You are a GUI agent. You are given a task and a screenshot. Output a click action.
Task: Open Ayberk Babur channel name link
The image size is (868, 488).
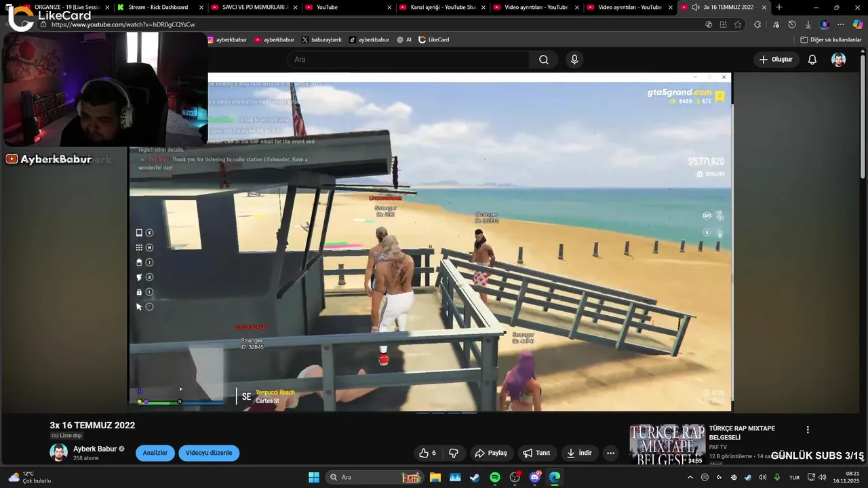[95, 449]
